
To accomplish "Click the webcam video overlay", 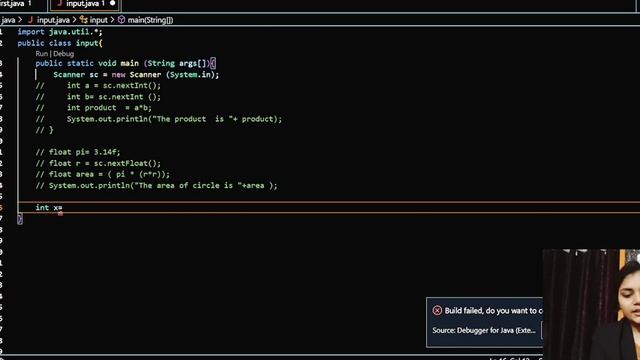I will [591, 304].
